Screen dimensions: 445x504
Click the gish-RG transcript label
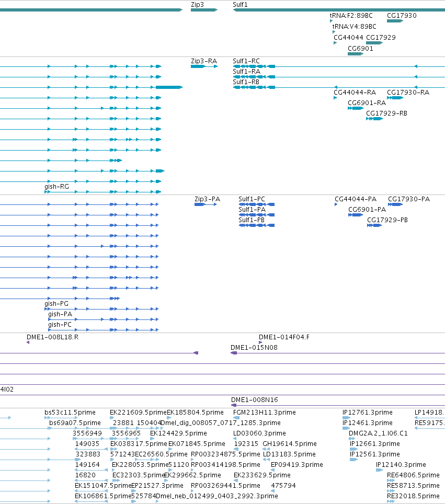[56, 187]
